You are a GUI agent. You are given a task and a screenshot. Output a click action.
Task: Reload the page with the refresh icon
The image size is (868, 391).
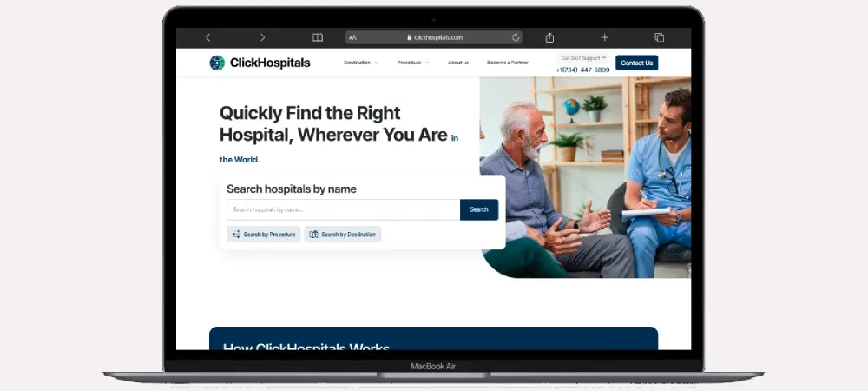point(516,37)
